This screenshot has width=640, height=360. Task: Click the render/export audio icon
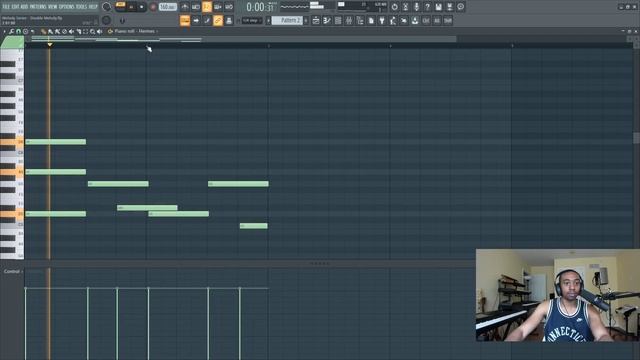(449, 7)
